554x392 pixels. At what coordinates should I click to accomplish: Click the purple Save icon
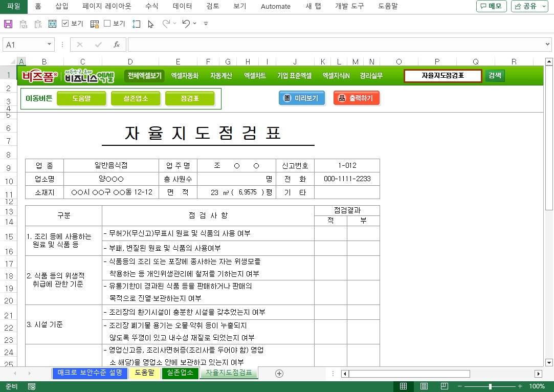[x=8, y=24]
